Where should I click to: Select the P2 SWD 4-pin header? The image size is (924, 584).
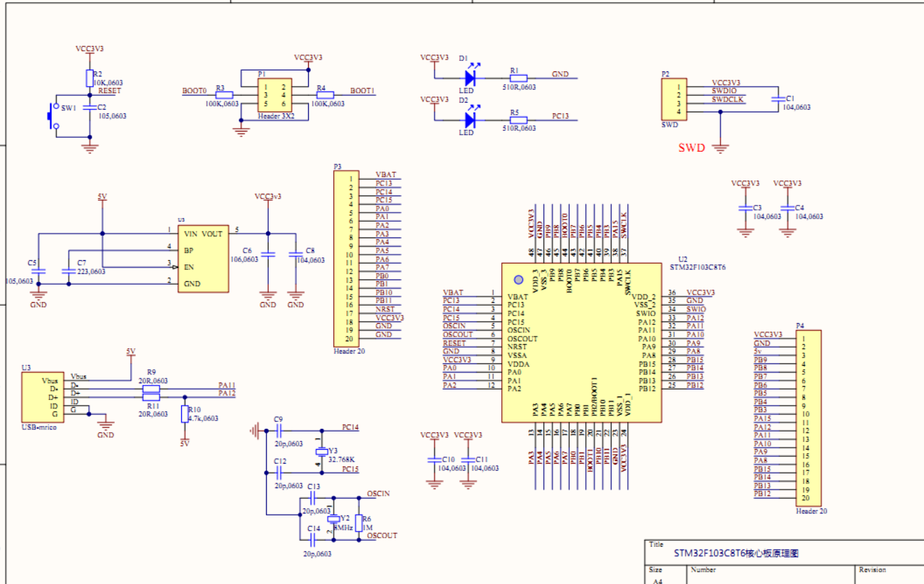(673, 99)
